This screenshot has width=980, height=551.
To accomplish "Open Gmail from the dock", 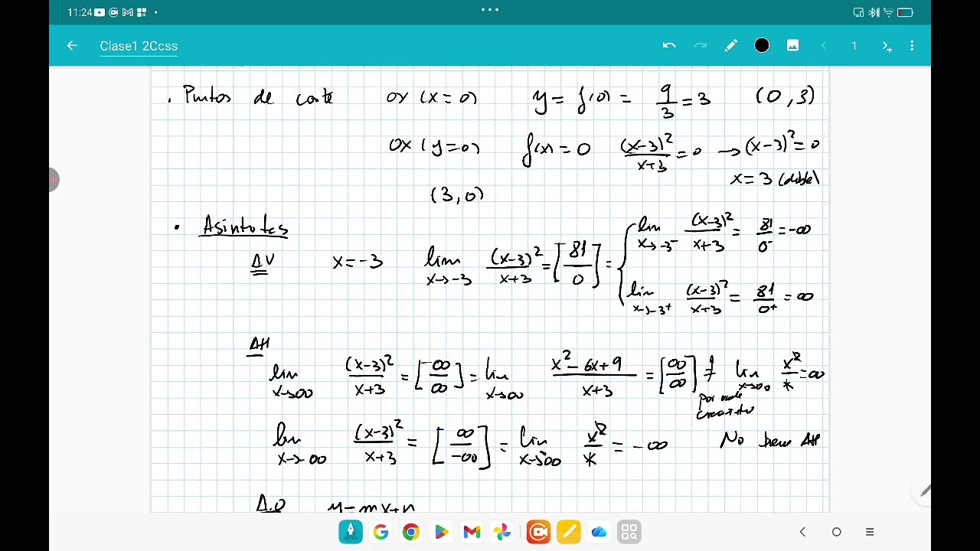I will 472,532.
